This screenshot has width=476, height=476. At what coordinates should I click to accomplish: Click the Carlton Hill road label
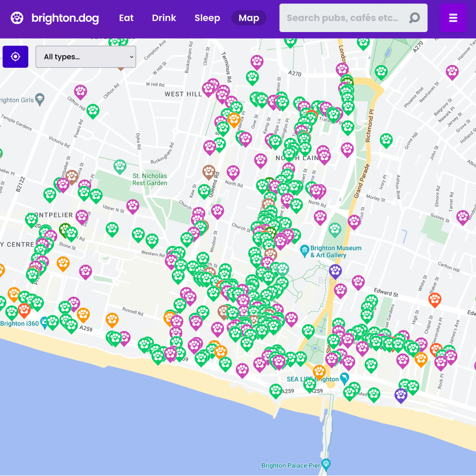449,267
